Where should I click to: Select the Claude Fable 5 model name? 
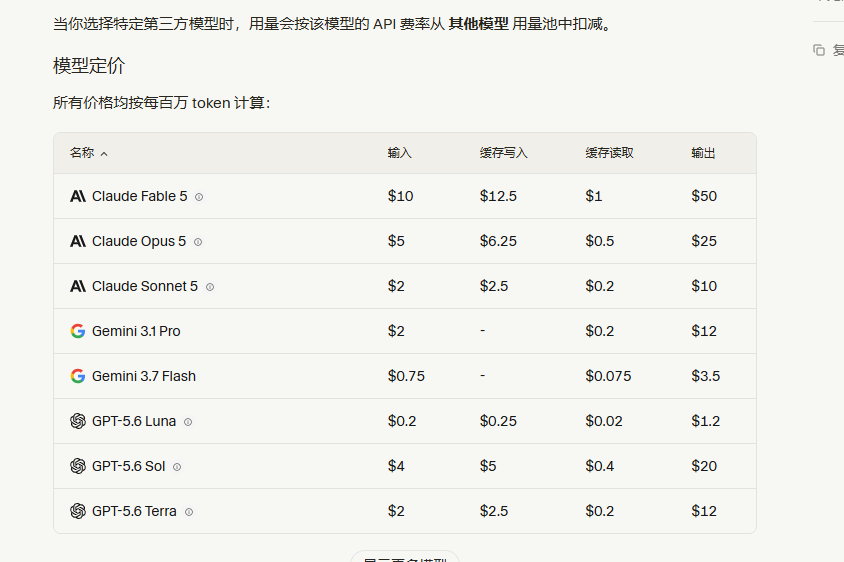click(139, 196)
